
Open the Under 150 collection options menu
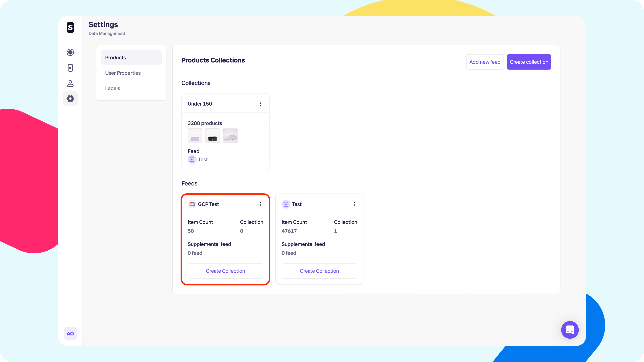[260, 104]
